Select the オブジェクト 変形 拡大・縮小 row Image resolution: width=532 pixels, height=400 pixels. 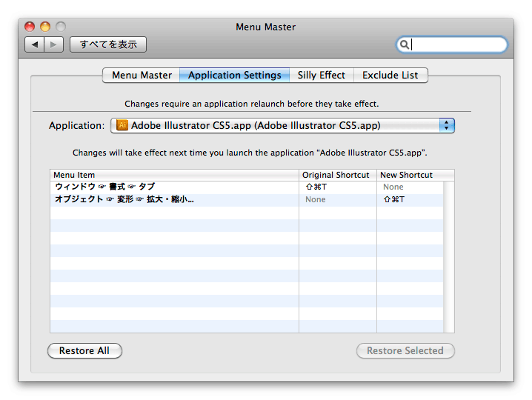[247, 199]
